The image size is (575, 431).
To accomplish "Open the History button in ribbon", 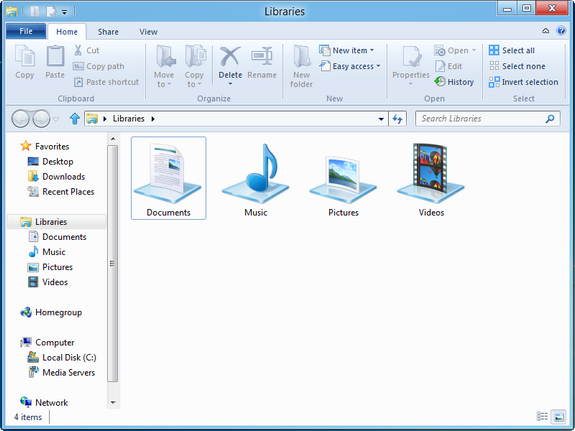I will tap(454, 82).
